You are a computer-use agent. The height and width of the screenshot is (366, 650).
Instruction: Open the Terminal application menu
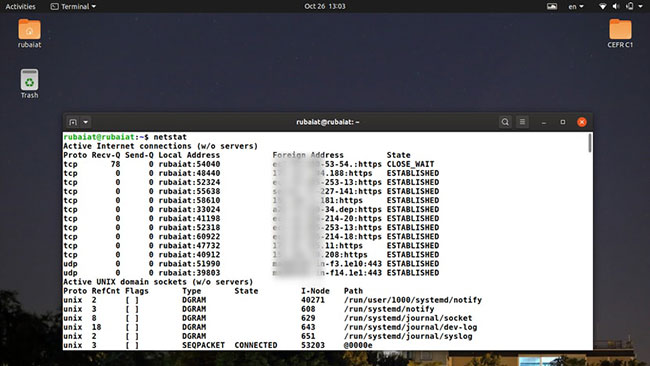pos(73,6)
